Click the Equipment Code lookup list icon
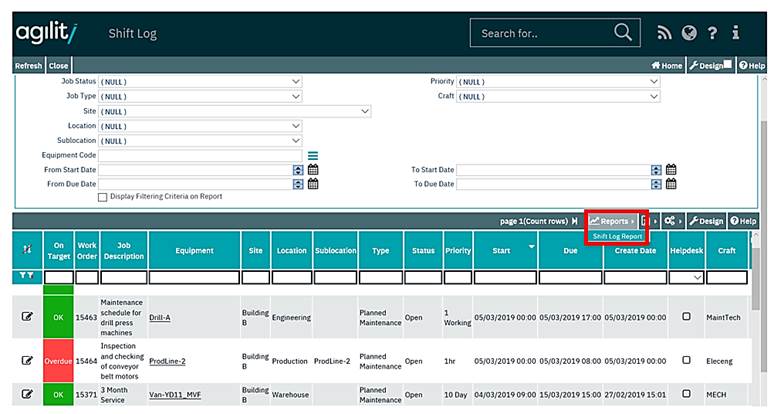Viewport: 774px width, 414px height. [313, 155]
